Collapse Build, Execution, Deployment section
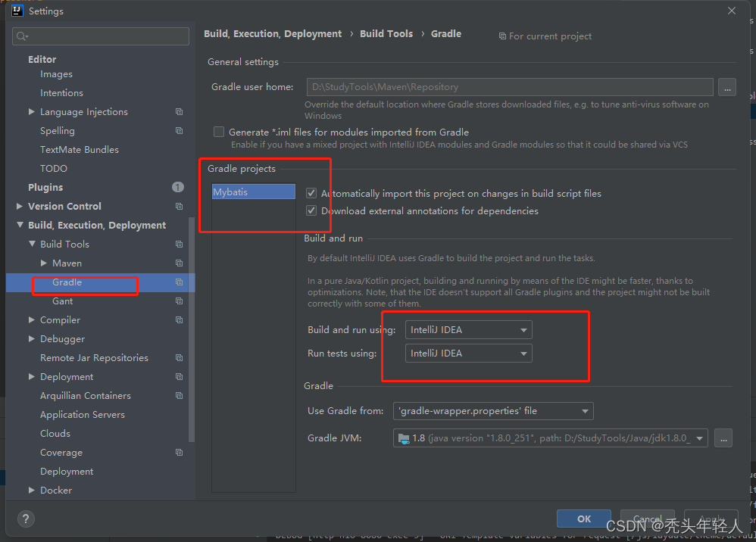Screen dimensions: 756x542 pyautogui.click(x=20, y=225)
